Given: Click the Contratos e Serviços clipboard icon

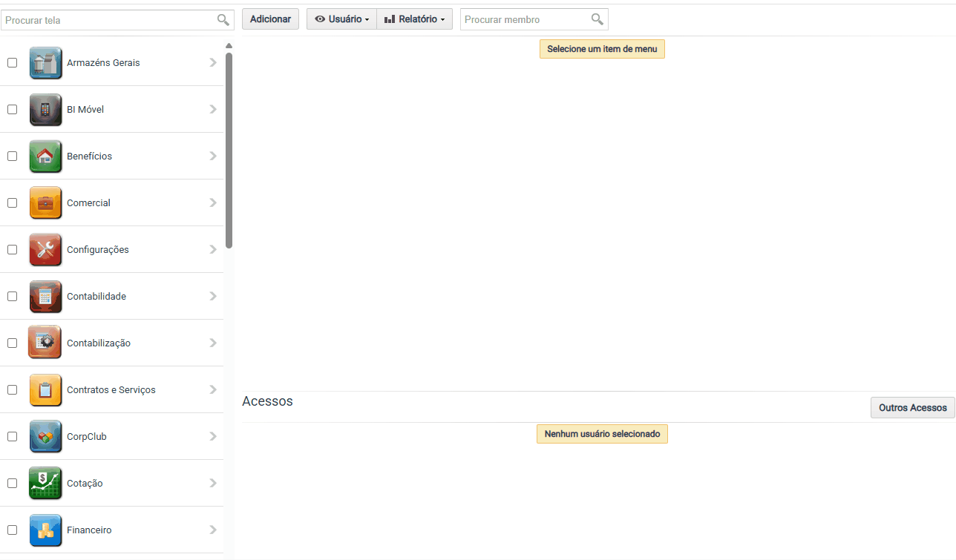Looking at the screenshot, I should (x=45, y=390).
